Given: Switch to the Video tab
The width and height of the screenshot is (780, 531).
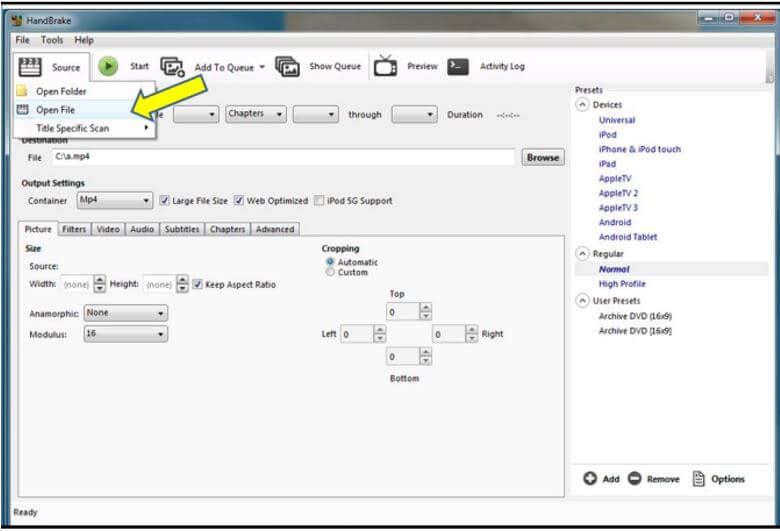Looking at the screenshot, I should [108, 229].
